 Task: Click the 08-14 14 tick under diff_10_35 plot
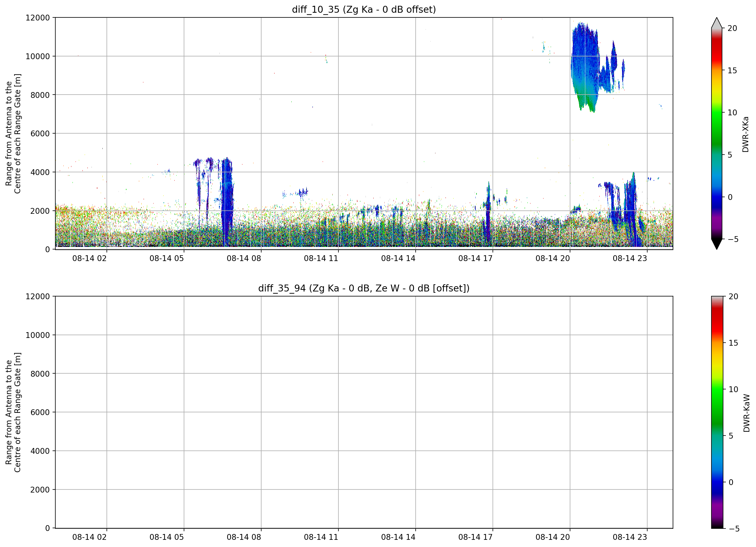coord(398,259)
